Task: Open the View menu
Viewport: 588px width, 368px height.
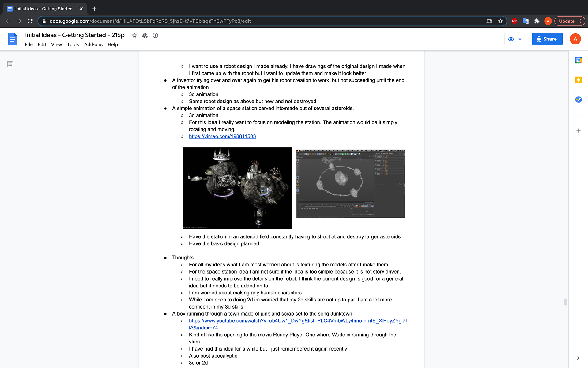Action: coord(56,44)
